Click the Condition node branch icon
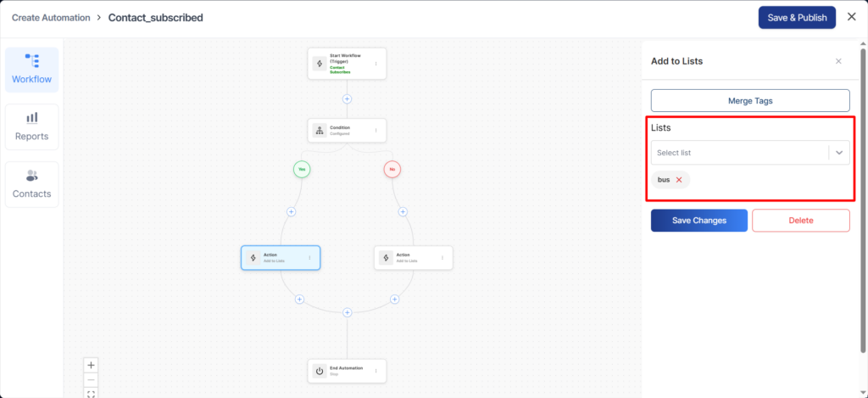The height and width of the screenshot is (398, 868). (x=320, y=130)
